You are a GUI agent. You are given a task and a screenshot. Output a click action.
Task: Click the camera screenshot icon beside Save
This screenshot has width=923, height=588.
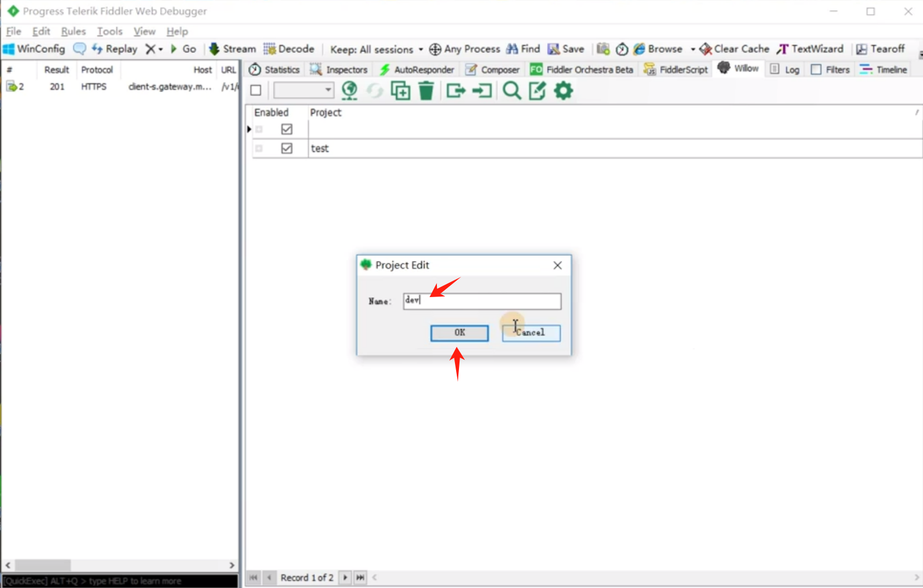tap(603, 49)
